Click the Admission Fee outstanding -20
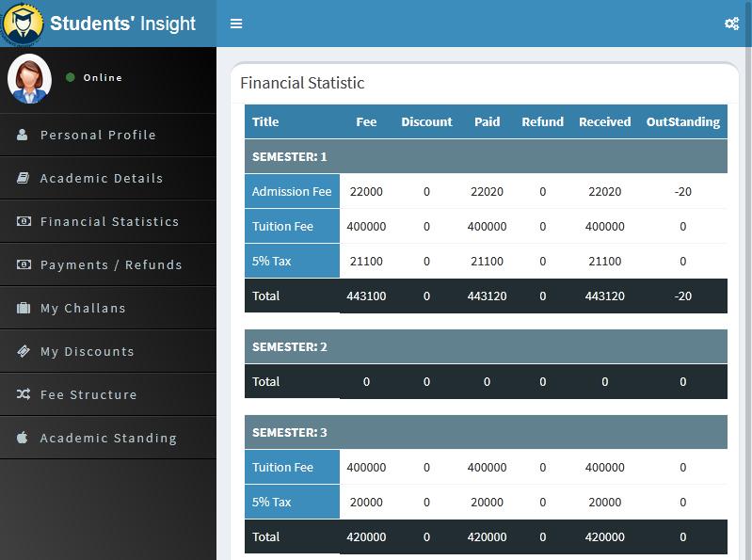The height and width of the screenshot is (560, 752). pos(683,191)
